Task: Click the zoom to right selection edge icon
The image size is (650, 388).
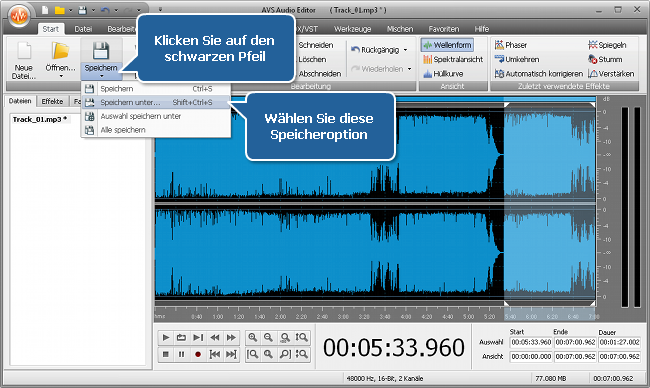Action: [285, 354]
